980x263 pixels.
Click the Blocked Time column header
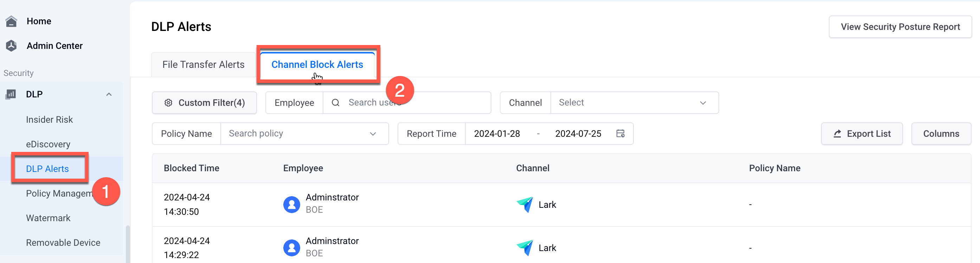[x=191, y=168]
